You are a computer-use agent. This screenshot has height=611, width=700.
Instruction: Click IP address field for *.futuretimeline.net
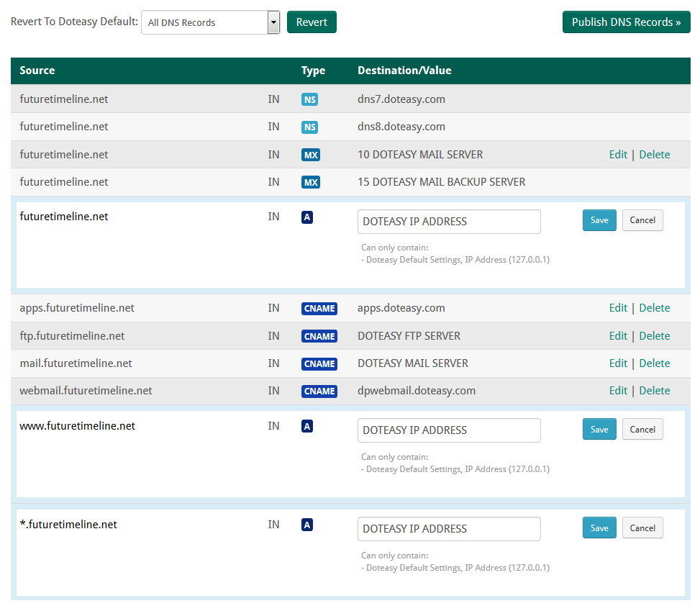point(449,529)
